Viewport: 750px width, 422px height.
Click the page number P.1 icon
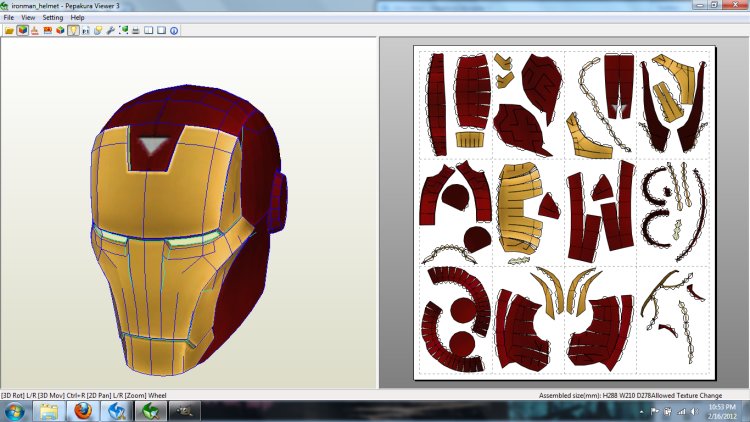click(86, 30)
